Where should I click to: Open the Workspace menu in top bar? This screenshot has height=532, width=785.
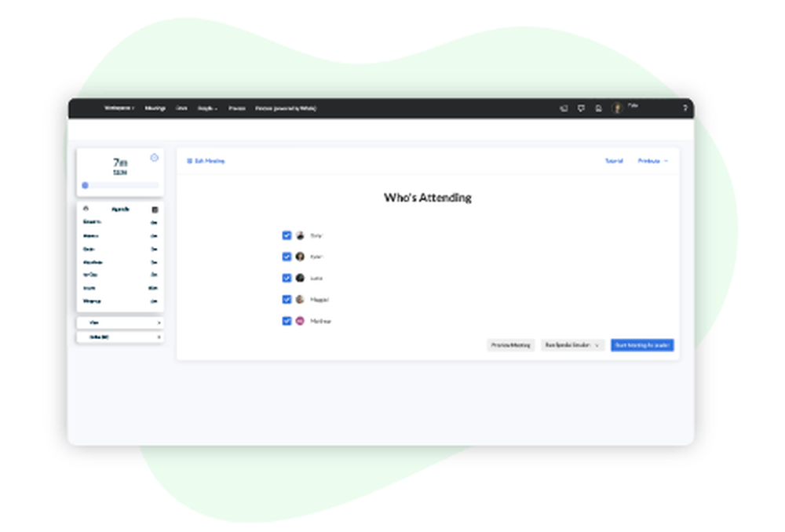(119, 108)
